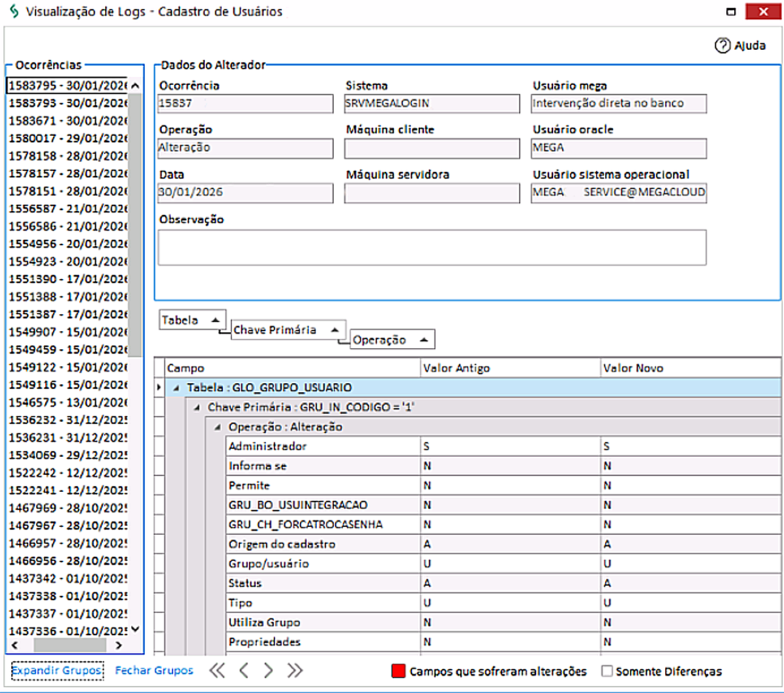Screen dimensions: 784x693
Task: Collapse the Tabela : GLO_GRUPO_USUARIO group
Action: pos(176,388)
